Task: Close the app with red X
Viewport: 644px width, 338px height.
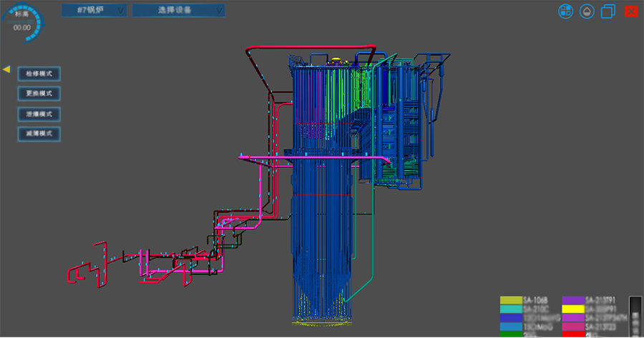Action: [630, 11]
